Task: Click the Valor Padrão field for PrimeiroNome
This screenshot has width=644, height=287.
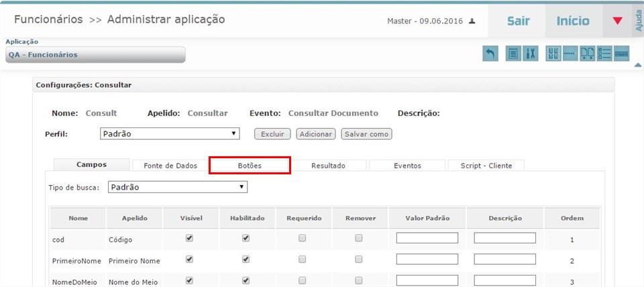Action: click(427, 260)
